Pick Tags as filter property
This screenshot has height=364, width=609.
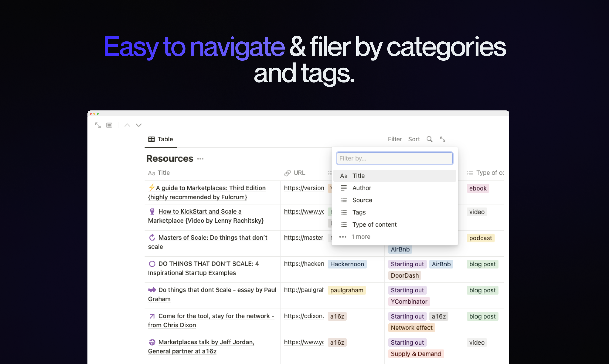359,212
